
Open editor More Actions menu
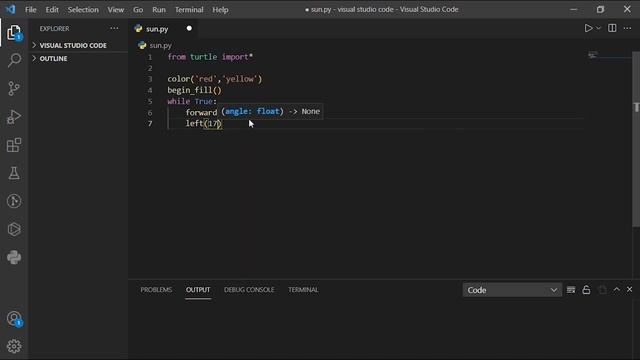point(627,28)
